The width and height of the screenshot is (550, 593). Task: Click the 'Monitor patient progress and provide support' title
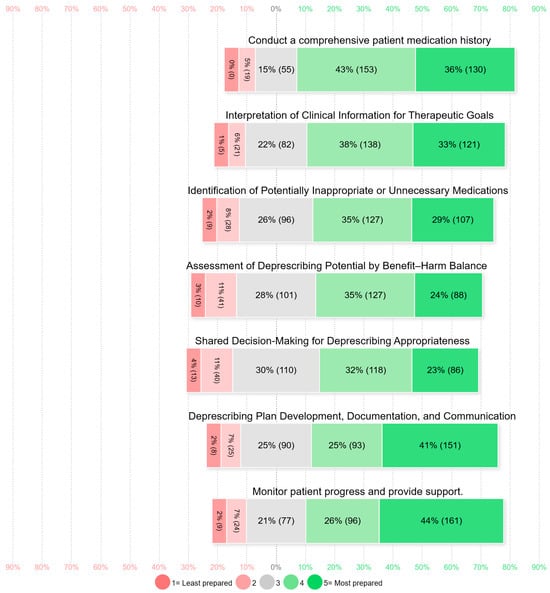[357, 492]
